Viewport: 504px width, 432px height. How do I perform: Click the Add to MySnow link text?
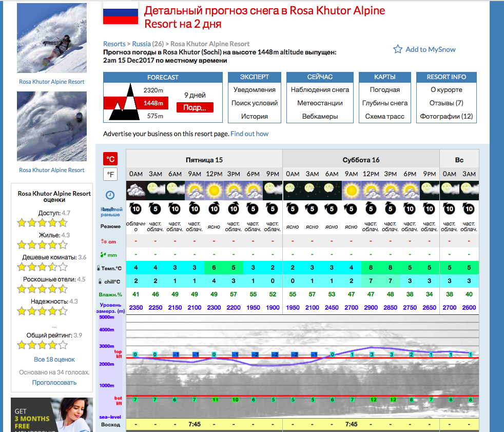[431, 49]
